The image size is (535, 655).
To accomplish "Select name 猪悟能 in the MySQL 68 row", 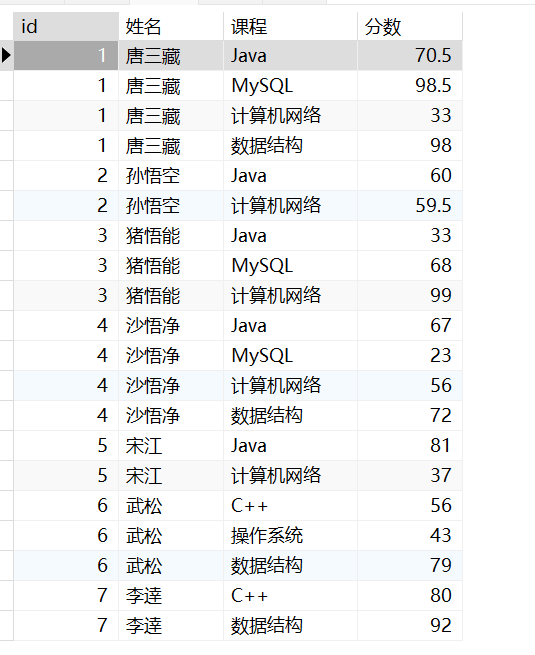I will (x=171, y=266).
